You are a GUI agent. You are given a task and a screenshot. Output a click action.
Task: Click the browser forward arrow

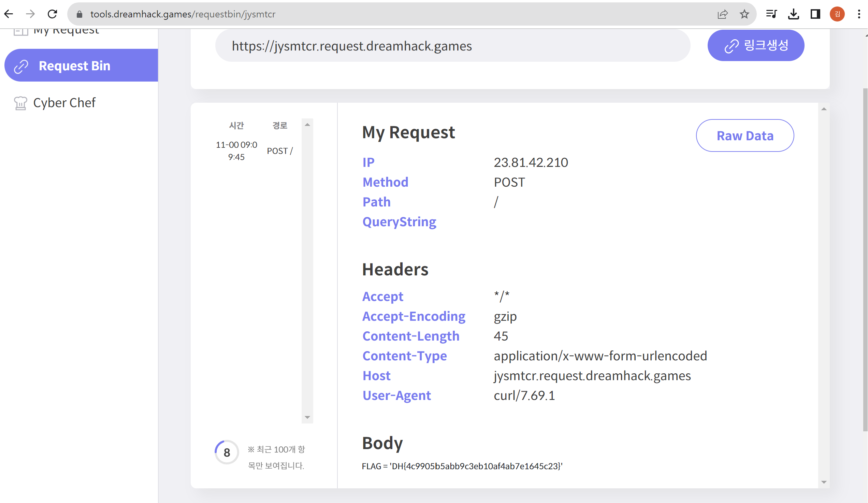(x=30, y=14)
